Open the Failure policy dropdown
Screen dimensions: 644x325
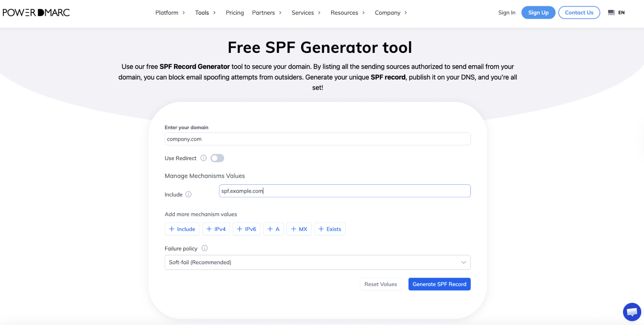coord(317,262)
